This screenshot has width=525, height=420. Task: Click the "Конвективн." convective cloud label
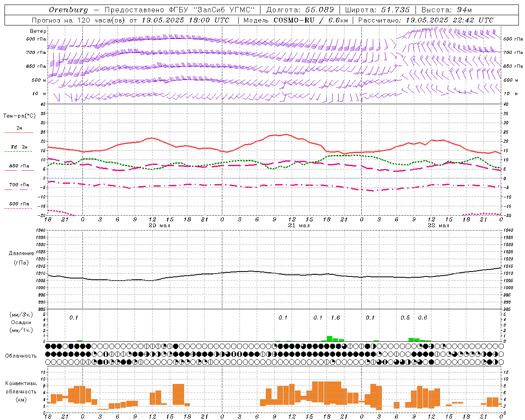pyautogui.click(x=21, y=383)
